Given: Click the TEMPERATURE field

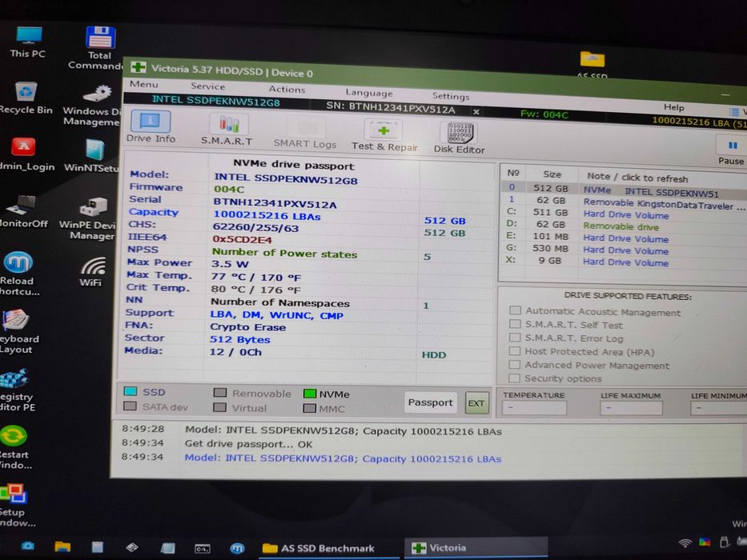Looking at the screenshot, I should click(534, 408).
